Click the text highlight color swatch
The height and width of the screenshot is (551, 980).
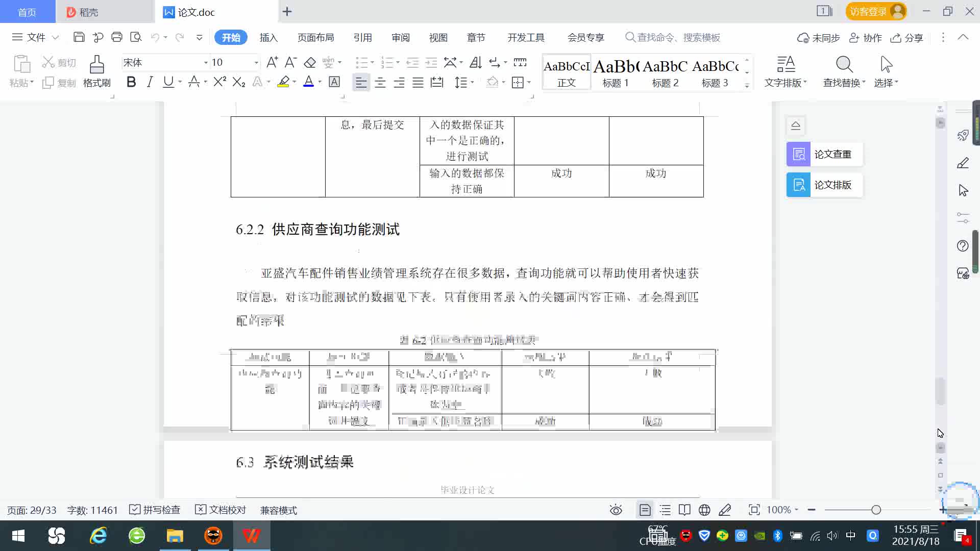tap(283, 82)
